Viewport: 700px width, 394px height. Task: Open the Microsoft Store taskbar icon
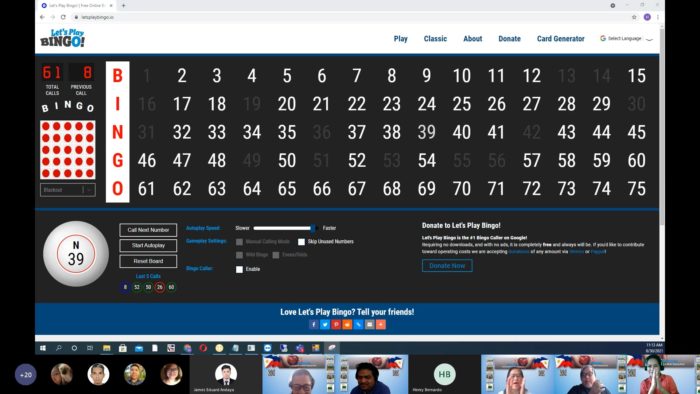coord(123,348)
